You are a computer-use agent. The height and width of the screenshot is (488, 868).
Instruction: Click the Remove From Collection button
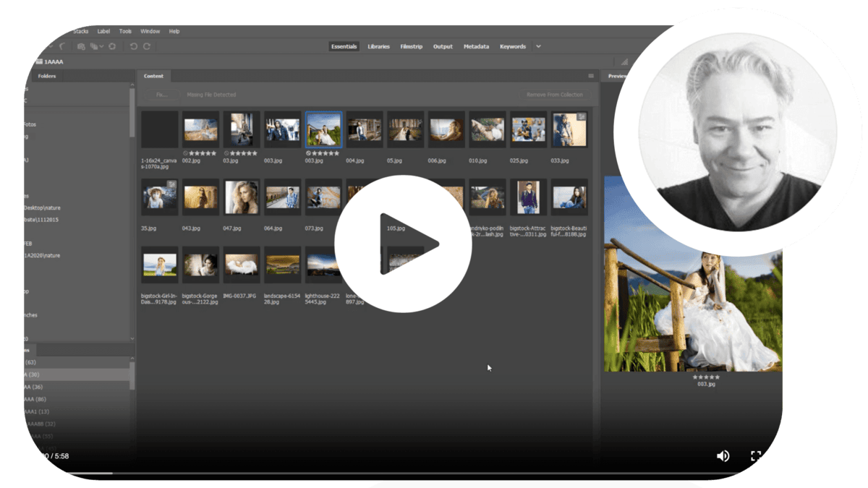[x=553, y=95]
